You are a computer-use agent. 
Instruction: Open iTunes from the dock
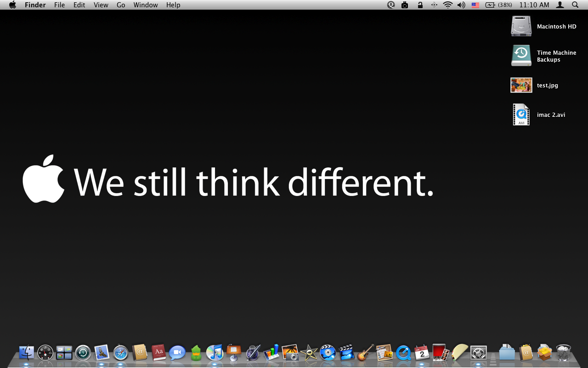tap(215, 353)
